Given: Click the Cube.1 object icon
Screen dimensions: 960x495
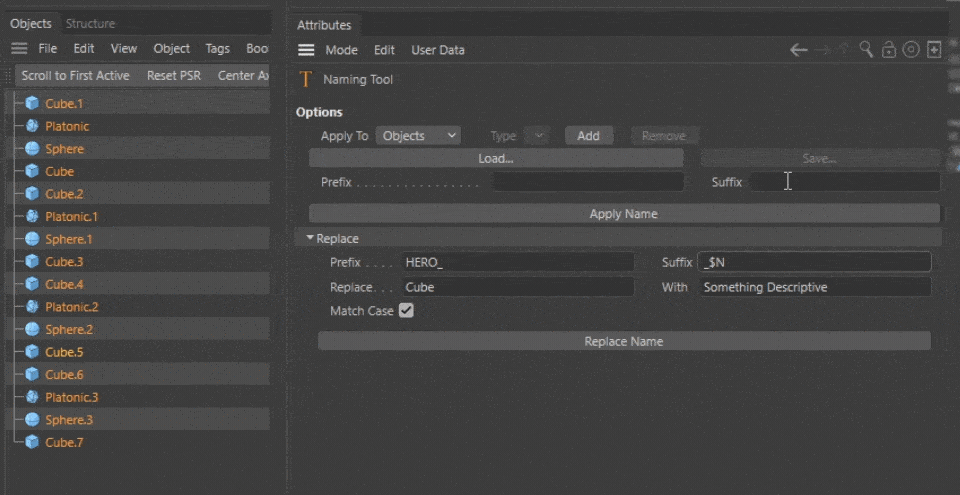Looking at the screenshot, I should [32, 104].
